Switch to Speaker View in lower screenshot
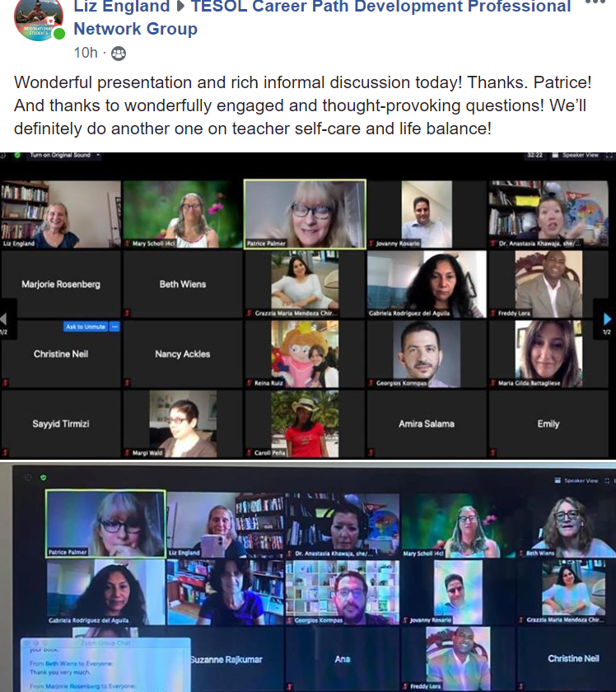The height and width of the screenshot is (692, 616). [x=580, y=480]
